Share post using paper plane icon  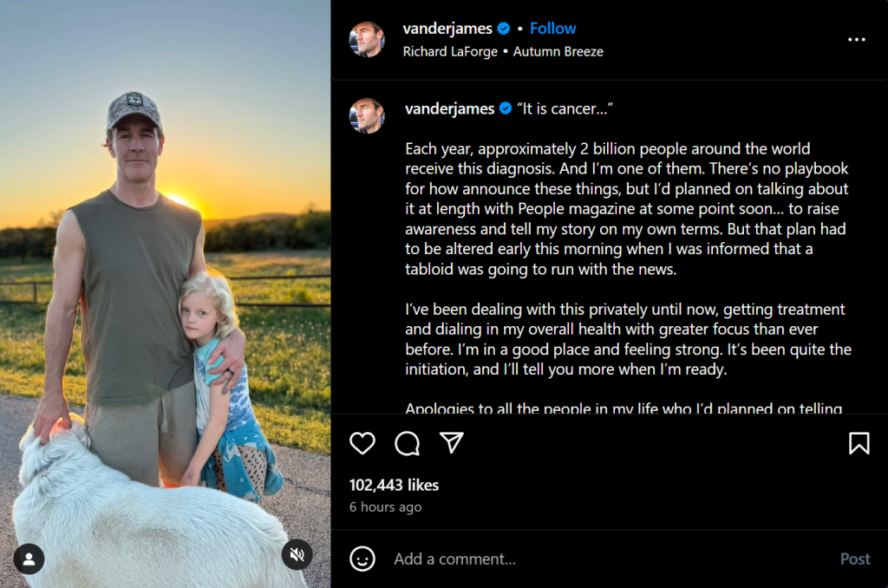point(451,443)
